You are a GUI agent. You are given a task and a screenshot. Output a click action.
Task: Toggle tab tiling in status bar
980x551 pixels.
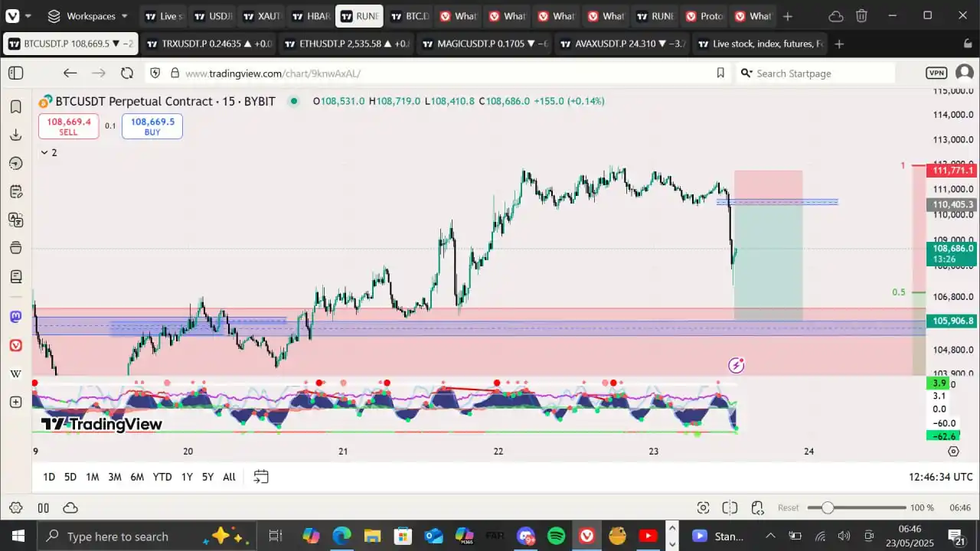44,507
